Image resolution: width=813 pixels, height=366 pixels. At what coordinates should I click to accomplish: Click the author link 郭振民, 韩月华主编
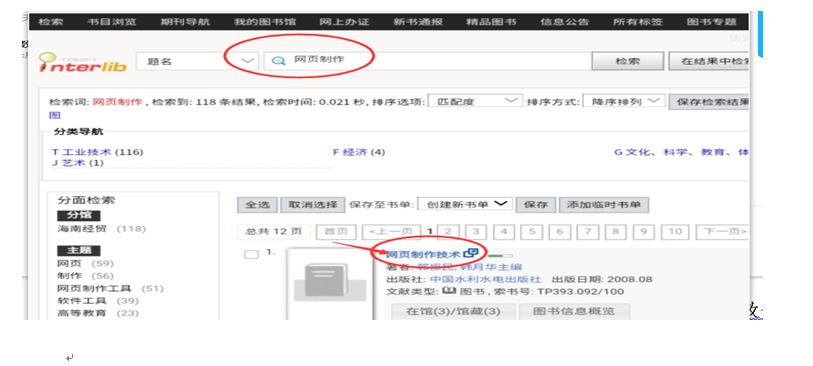[x=470, y=267]
